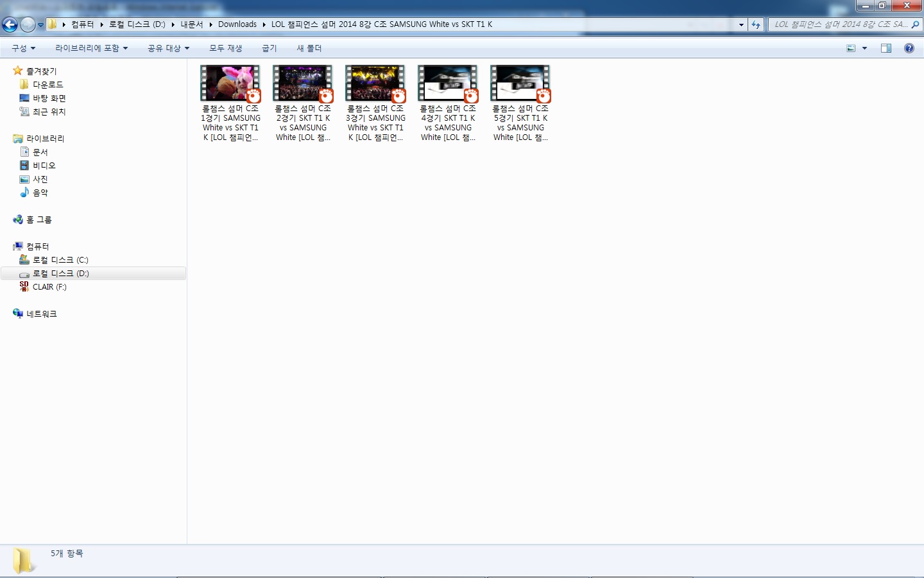Select the 5경기 SKT T1 K video file

(520, 83)
